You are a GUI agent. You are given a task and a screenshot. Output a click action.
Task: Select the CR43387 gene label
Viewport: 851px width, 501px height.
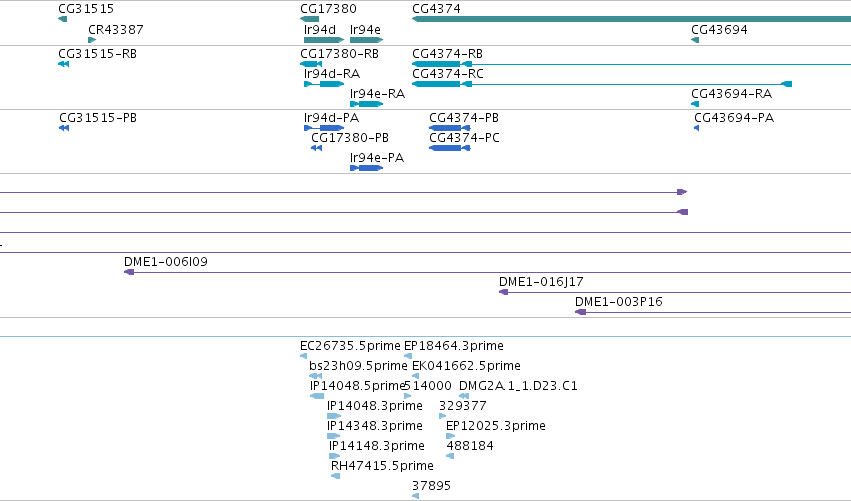pyautogui.click(x=116, y=29)
